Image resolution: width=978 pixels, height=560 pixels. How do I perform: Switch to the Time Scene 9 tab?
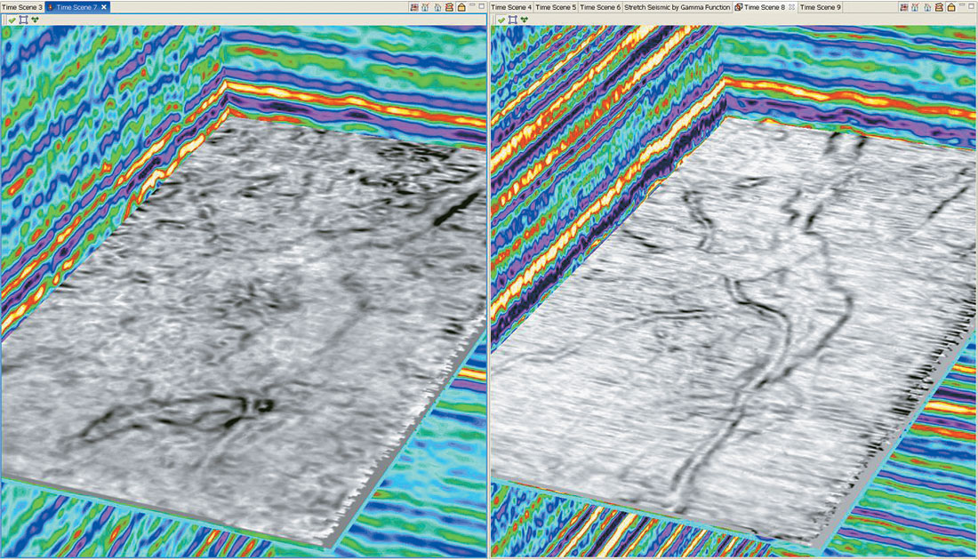coord(821,7)
